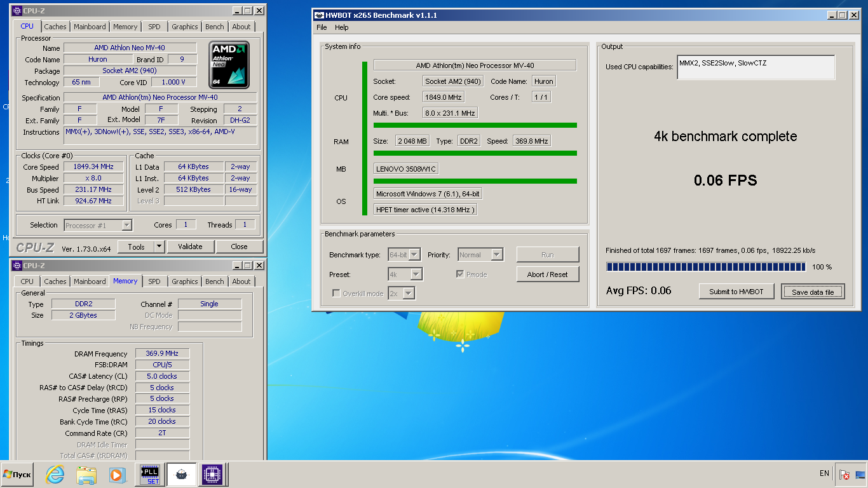Click the Multiplier x 8.0 value
The height and width of the screenshot is (488, 868).
pyautogui.click(x=93, y=178)
